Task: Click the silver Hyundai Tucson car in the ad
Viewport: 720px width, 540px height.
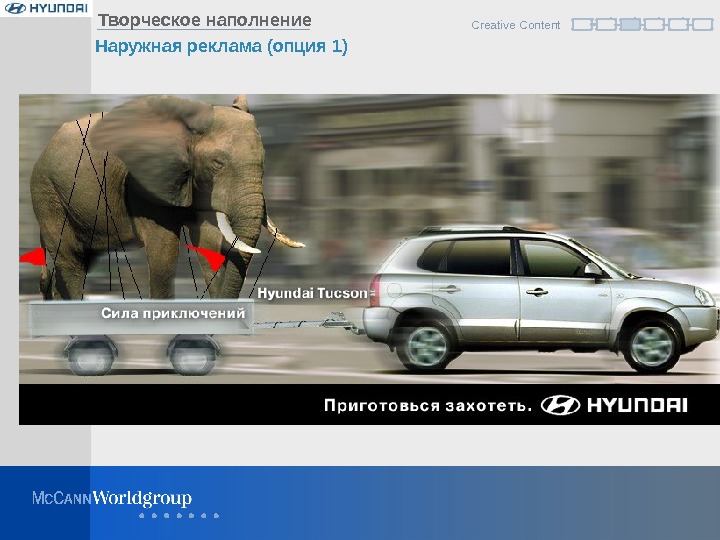Action: pos(541,301)
